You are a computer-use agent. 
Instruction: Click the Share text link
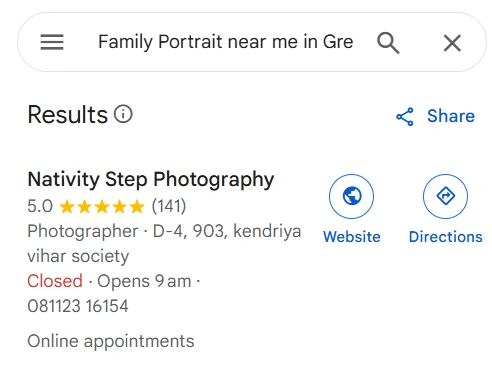coord(451,116)
